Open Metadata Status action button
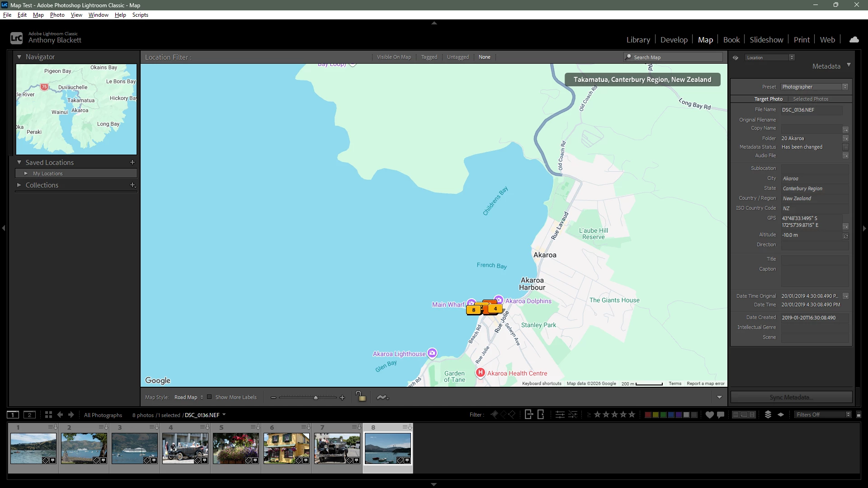868x488 pixels. pos(845,147)
